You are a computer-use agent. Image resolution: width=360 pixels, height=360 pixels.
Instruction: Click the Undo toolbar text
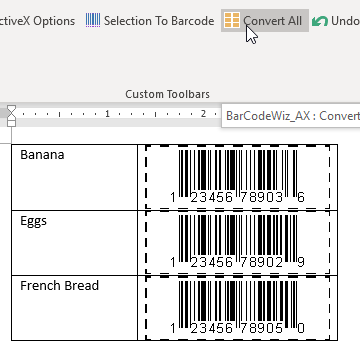(345, 21)
